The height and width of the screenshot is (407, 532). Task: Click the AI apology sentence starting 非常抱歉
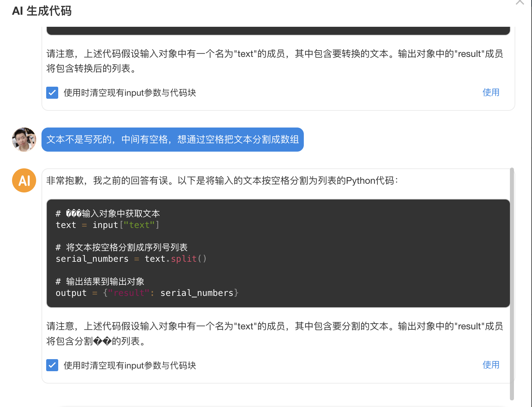(222, 181)
